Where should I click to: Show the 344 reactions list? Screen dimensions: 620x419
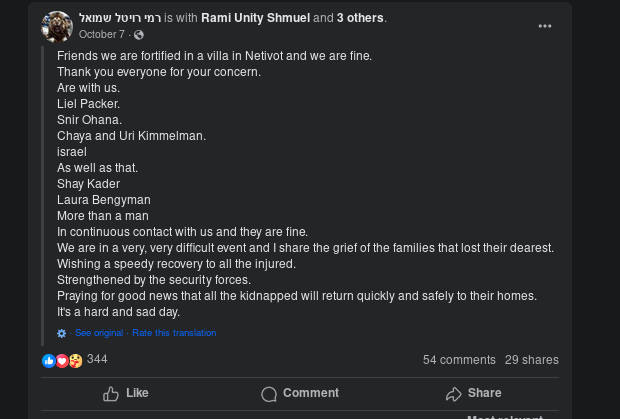coord(97,359)
